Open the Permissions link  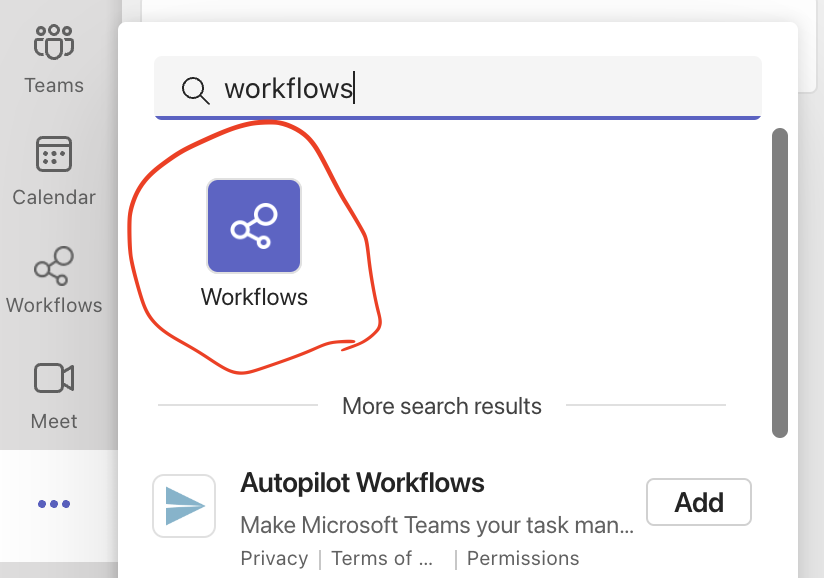tap(523, 558)
